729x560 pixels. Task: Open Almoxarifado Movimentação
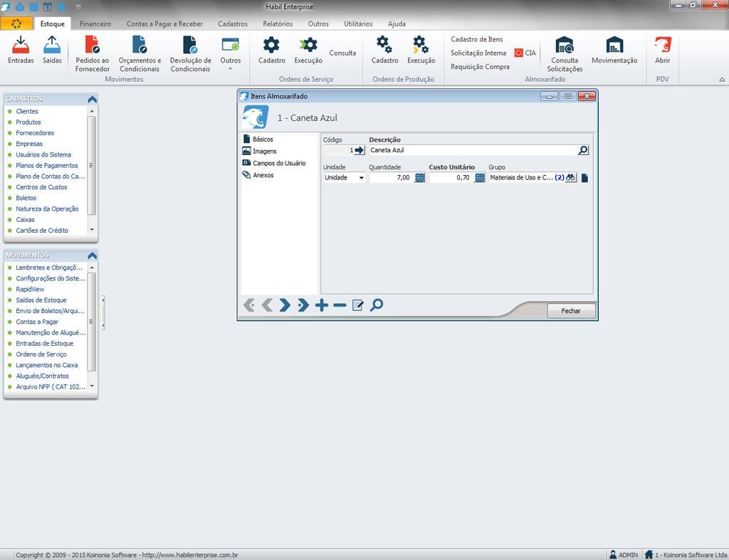click(614, 50)
